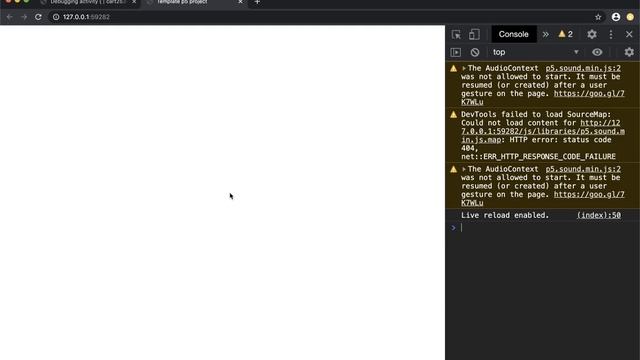Click the 2 warnings counter badge
The height and width of the screenshot is (360, 640).
click(x=566, y=34)
